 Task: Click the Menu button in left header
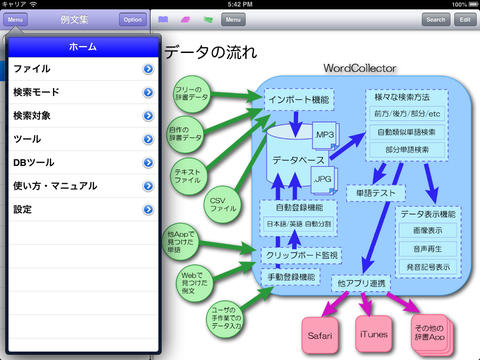15,20
